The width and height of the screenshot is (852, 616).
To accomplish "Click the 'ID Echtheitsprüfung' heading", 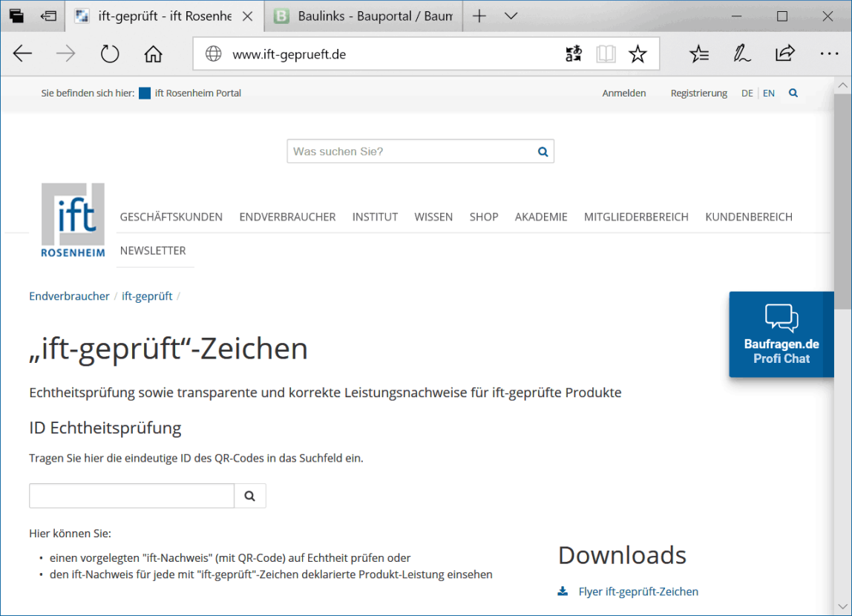I will click(105, 428).
